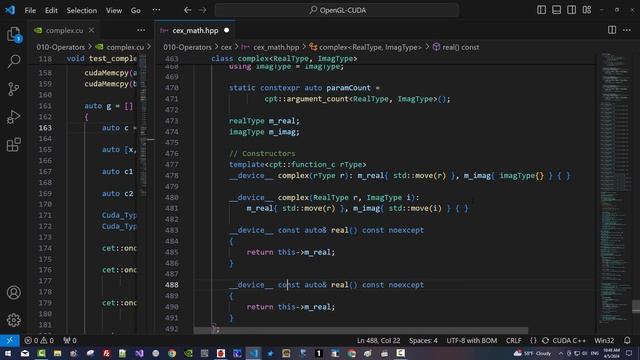The image size is (640, 360).
Task: Select the cex_math.hpp tab
Action: click(195, 30)
